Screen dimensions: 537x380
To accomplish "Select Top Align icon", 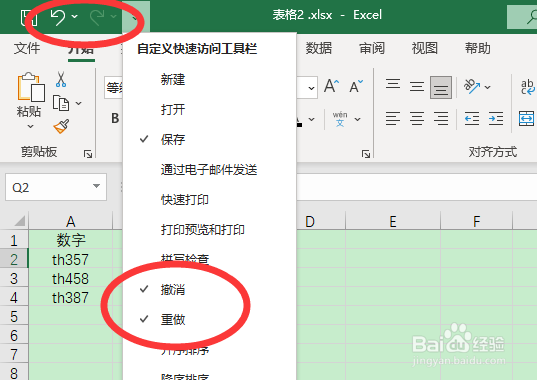I will (393, 84).
